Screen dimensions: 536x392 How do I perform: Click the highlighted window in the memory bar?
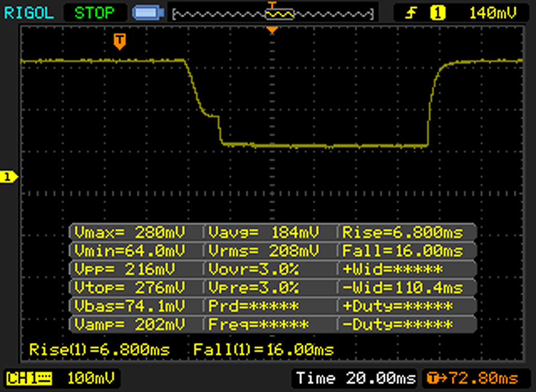[280, 13]
